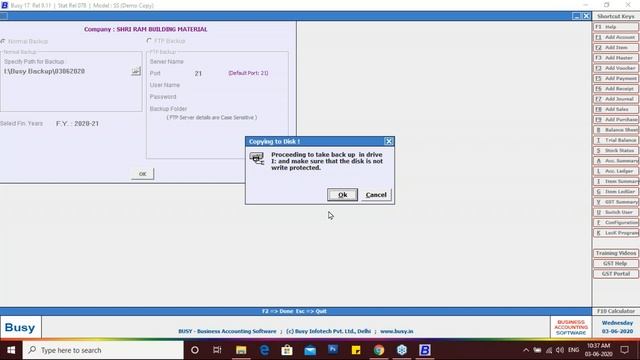
Task: Open Task View on the taskbar
Action: click(217, 350)
